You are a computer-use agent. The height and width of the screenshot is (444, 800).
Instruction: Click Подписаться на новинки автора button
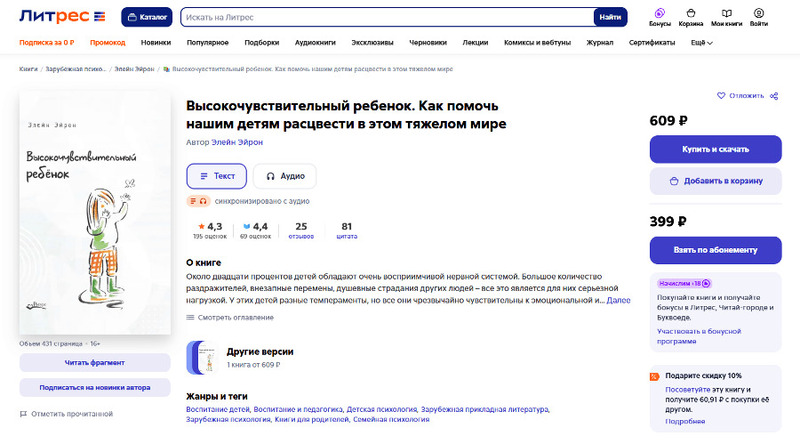(x=95, y=388)
